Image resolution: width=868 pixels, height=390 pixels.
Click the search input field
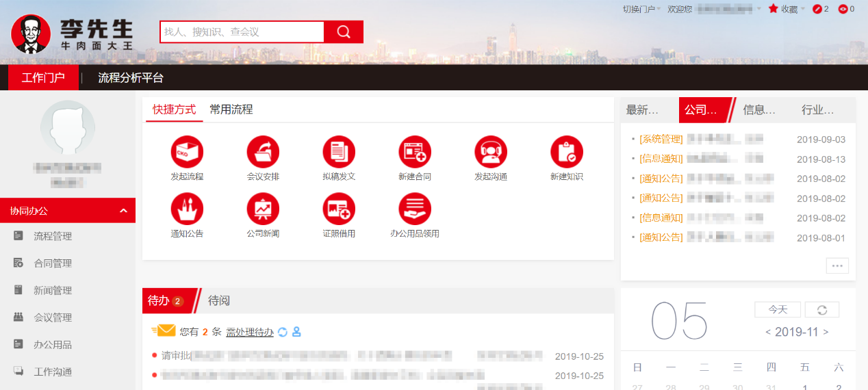(x=242, y=32)
